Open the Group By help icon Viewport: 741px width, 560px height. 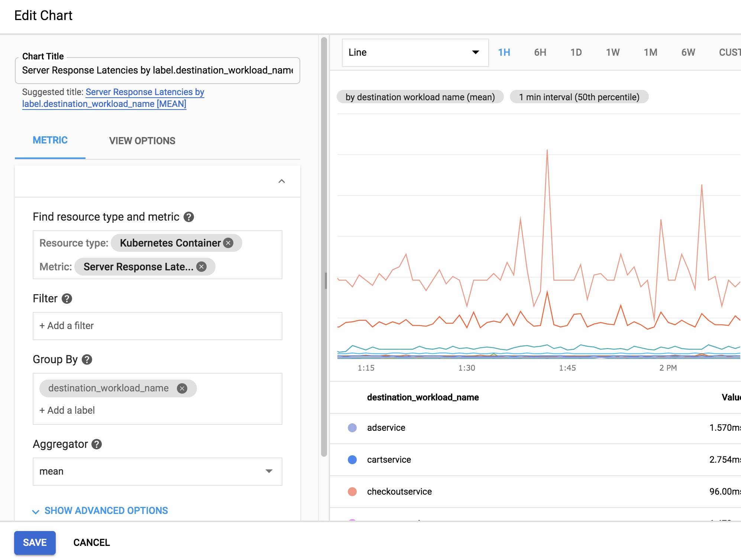[87, 359]
